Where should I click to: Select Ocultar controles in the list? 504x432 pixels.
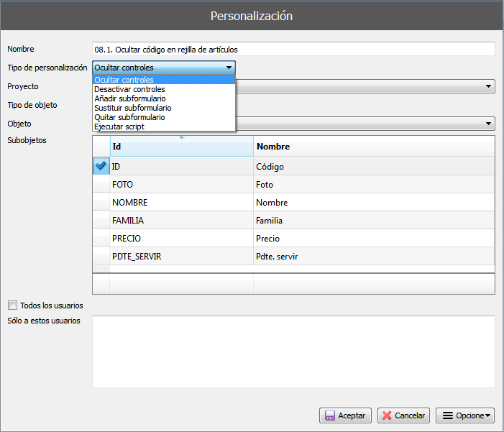(164, 79)
